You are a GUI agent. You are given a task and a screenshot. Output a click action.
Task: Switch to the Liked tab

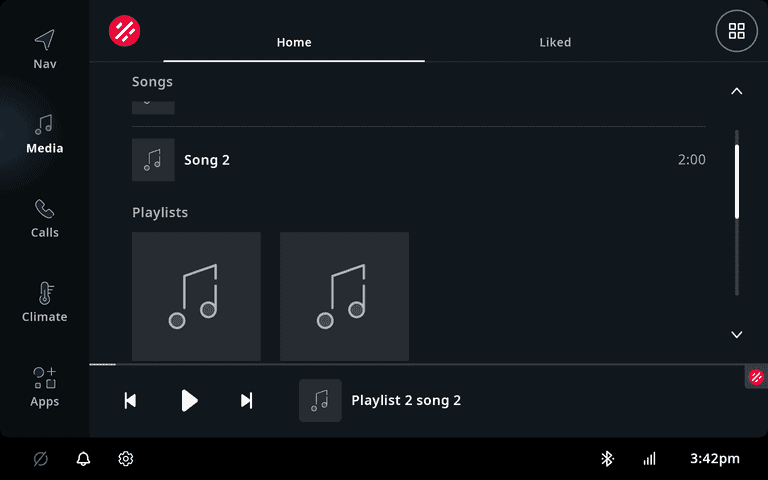point(555,42)
